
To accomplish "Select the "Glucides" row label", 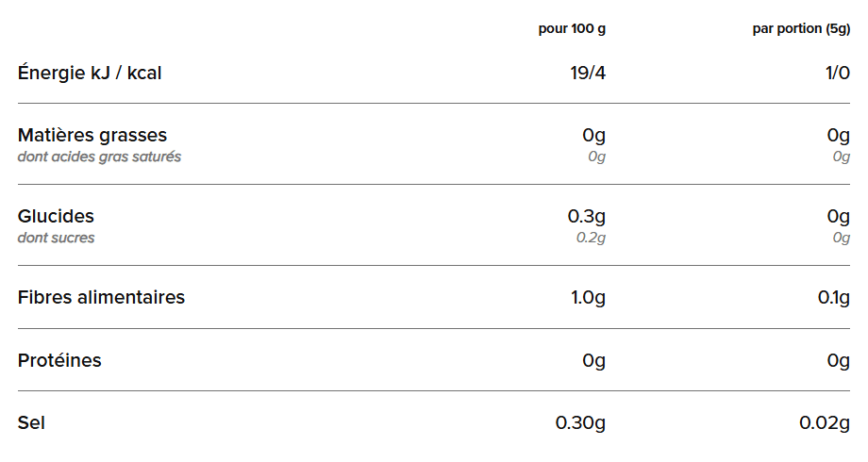I will [56, 217].
